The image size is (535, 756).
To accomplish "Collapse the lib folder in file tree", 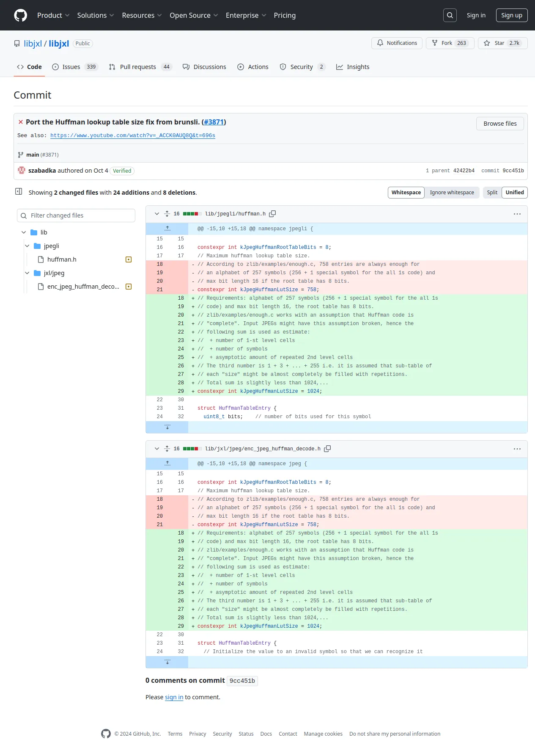I will pyautogui.click(x=24, y=232).
